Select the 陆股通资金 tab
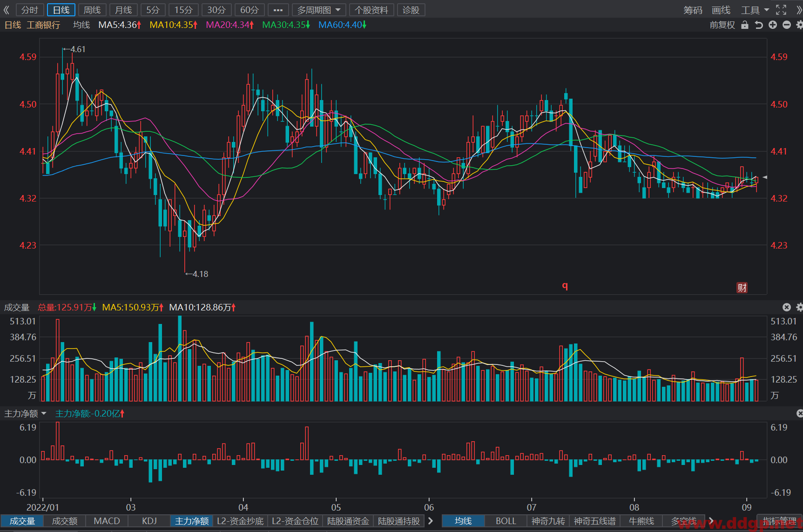This screenshot has width=803, height=532. pos(348,521)
